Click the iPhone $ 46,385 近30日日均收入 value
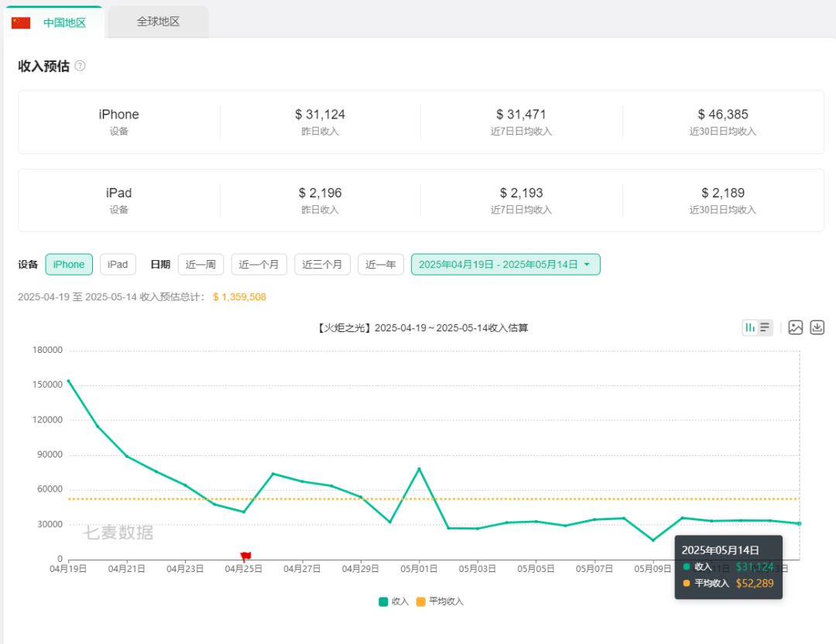Screen dimensions: 836x644 click(723, 114)
